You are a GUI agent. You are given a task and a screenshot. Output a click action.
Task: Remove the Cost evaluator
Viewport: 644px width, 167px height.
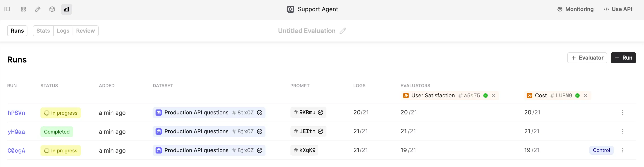click(586, 95)
